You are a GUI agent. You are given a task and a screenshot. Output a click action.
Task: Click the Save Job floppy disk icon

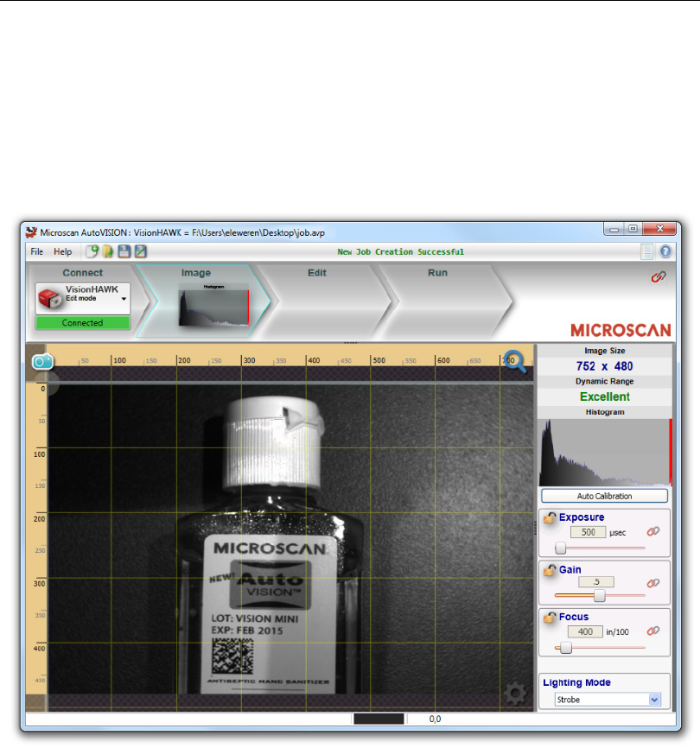124,251
